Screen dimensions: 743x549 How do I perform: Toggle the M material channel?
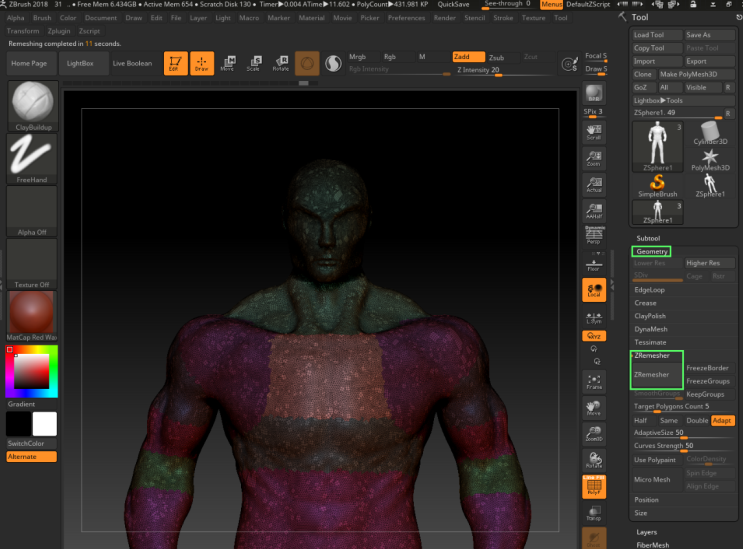tap(433, 57)
